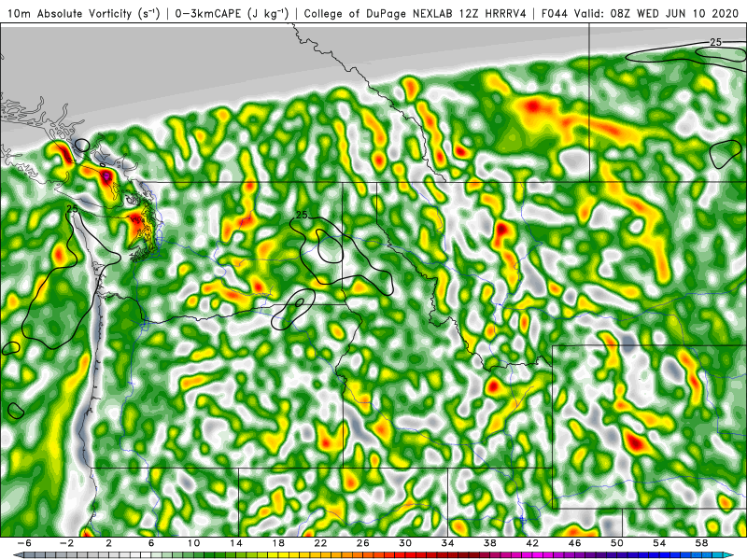747x560 pixels.
Task: Click the '0-3kmCAPE (J kg⁻¹)' title text
Action: 232,14
